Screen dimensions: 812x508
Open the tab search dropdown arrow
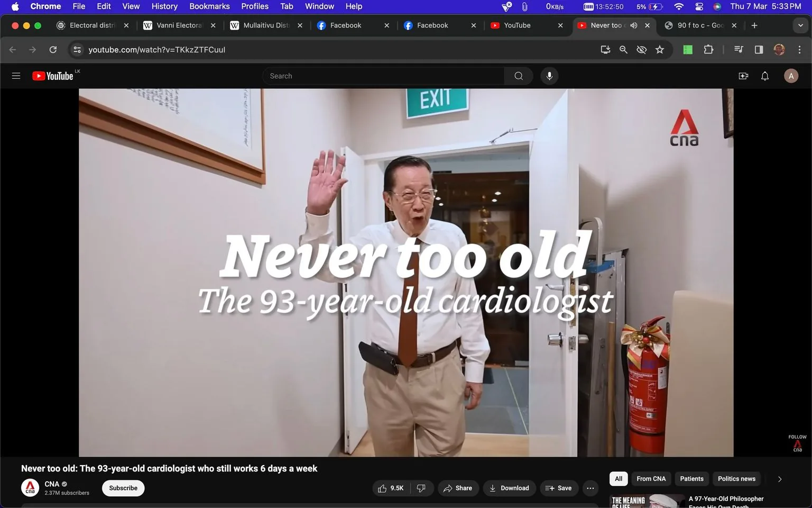[801, 25]
